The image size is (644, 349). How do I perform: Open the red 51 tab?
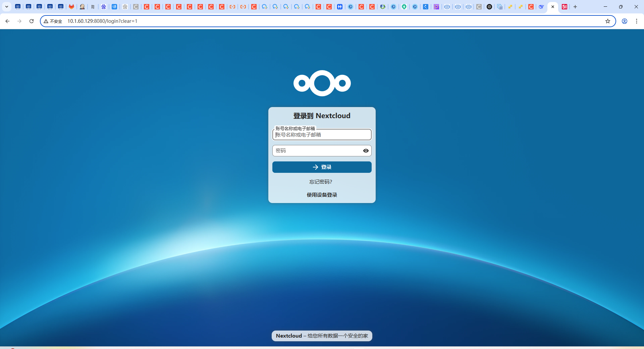[565, 7]
